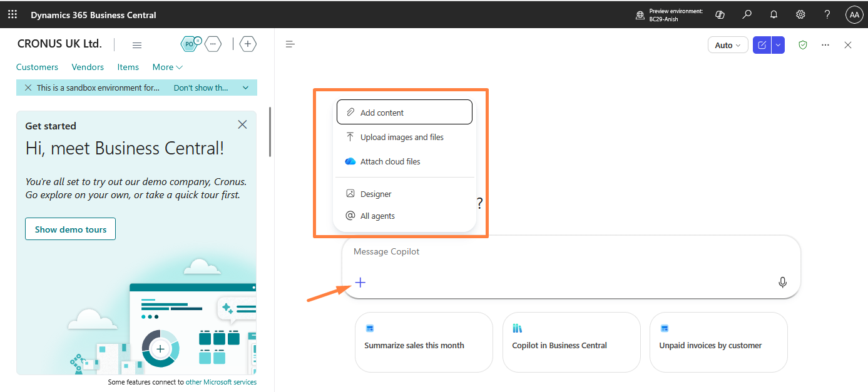Click the hexagon plus add agent icon
Screen dimensions: 868x392
pos(248,44)
